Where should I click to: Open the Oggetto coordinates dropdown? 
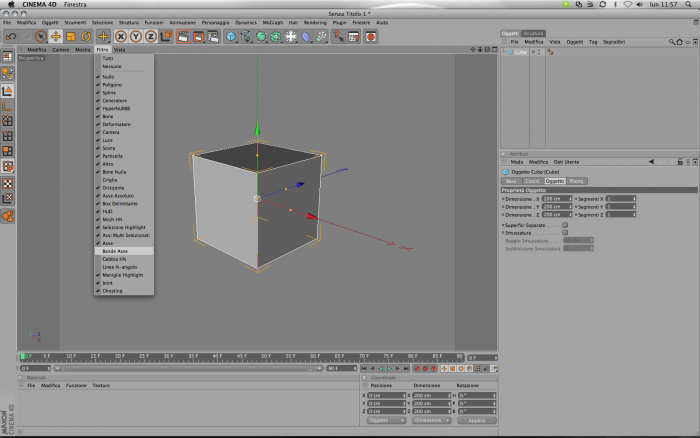coord(386,420)
